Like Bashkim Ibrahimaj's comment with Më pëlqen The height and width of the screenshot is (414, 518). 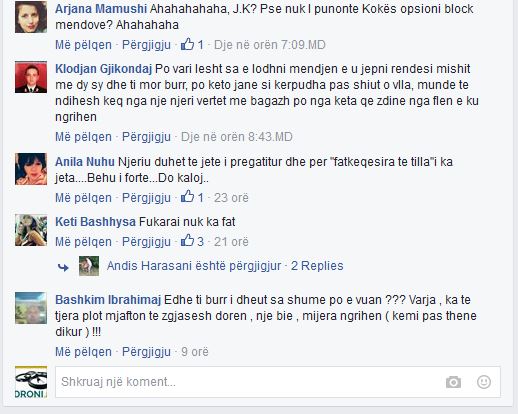(83, 352)
